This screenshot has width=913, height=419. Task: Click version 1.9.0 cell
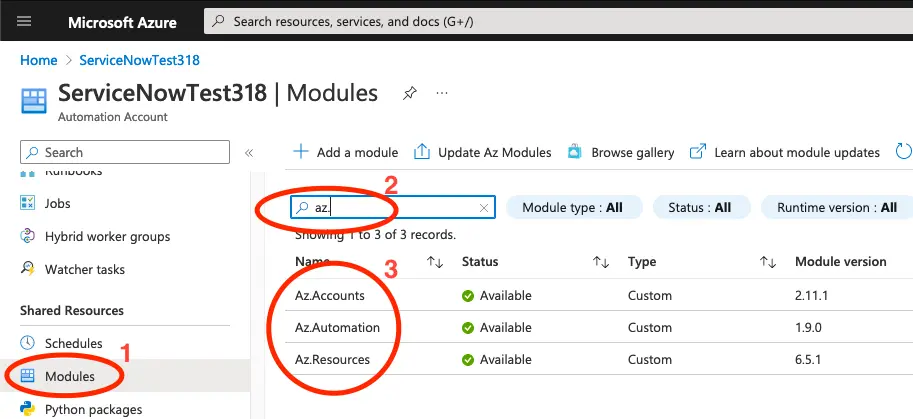pos(808,328)
